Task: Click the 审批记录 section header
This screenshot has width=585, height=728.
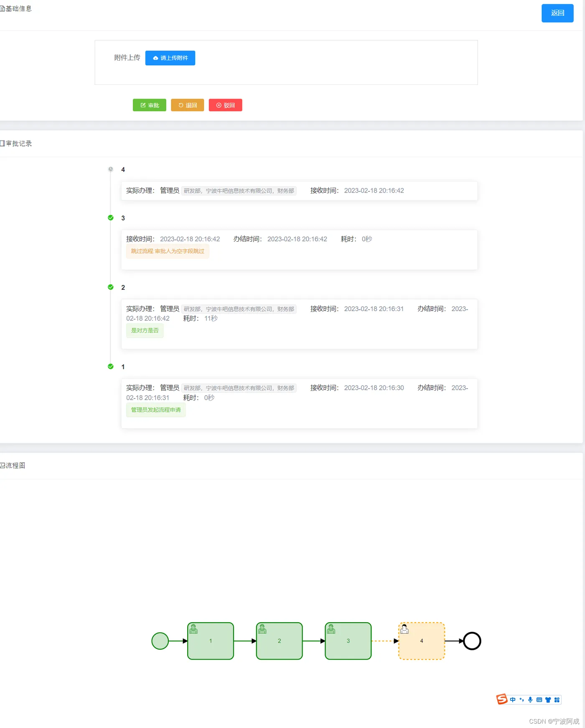Action: coord(16,143)
